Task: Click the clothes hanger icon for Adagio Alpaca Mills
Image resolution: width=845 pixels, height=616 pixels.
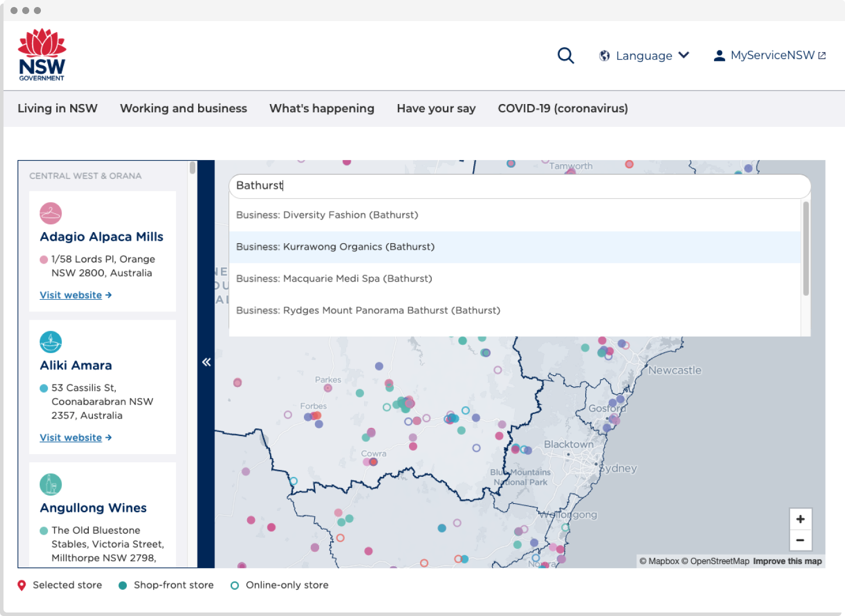Action: (51, 213)
